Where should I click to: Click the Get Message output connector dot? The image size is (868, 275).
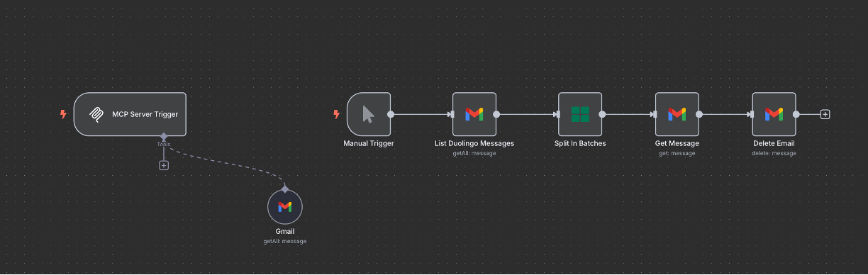(x=699, y=114)
